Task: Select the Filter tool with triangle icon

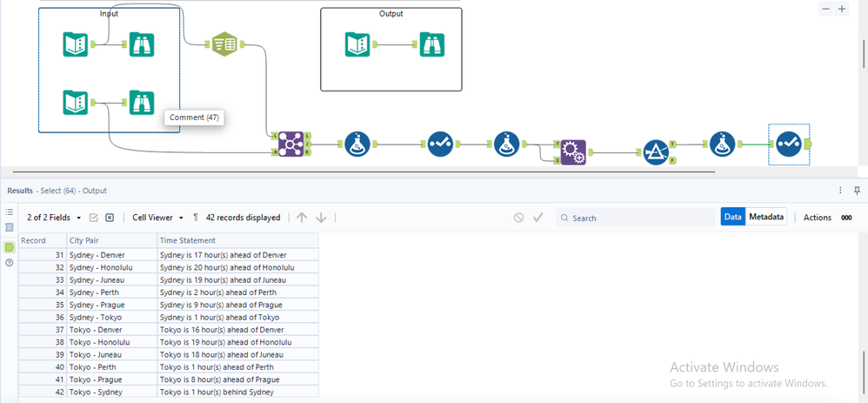Action: coord(656,152)
